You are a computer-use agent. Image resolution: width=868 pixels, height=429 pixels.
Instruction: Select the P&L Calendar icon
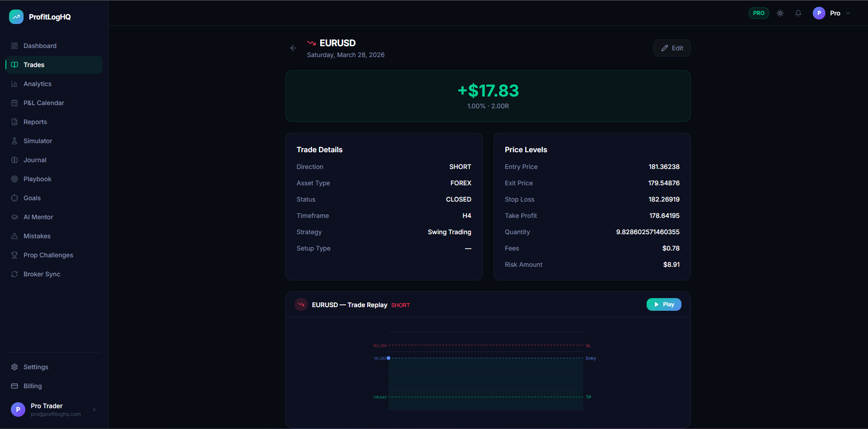click(15, 103)
